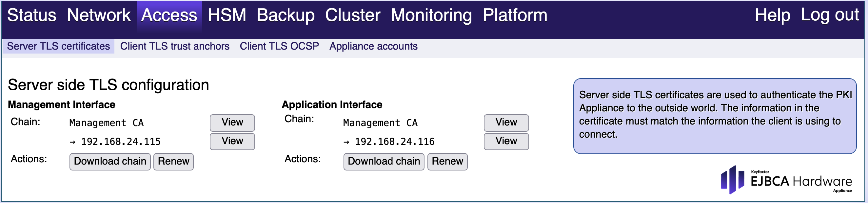The width and height of the screenshot is (868, 203).
Task: Open the Client TLS OCSP tab
Action: 279,46
